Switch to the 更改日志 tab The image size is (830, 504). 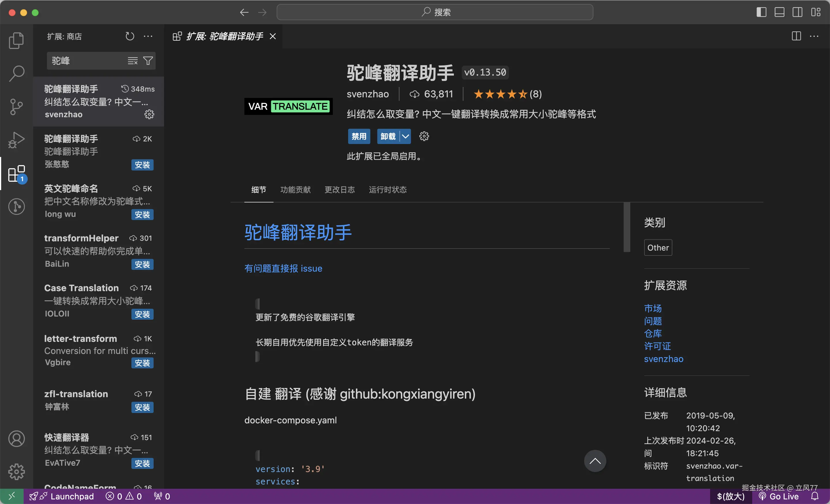pyautogui.click(x=339, y=190)
